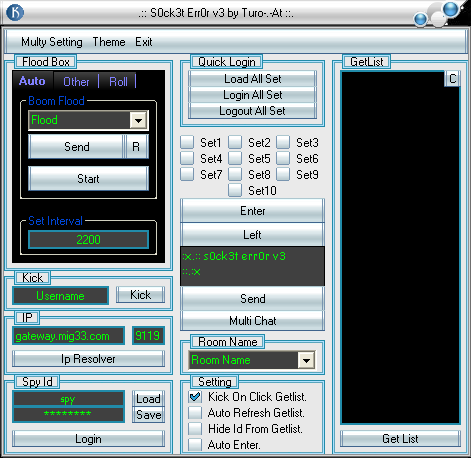Click Send below the message box

252,299
